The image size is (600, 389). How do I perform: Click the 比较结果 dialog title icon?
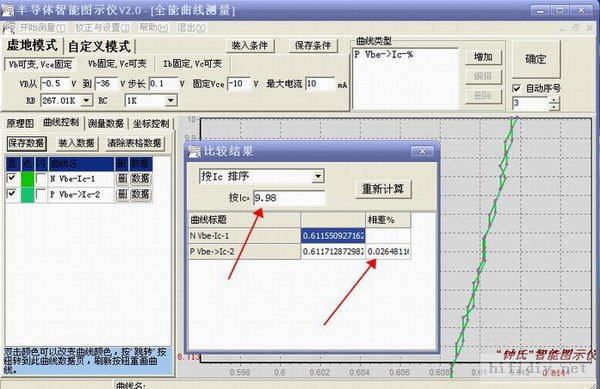point(194,151)
